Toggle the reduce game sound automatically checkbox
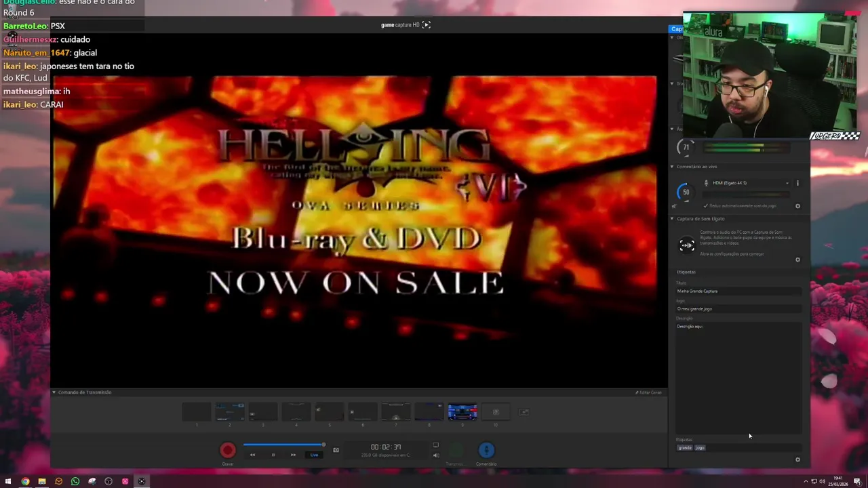 coord(706,205)
